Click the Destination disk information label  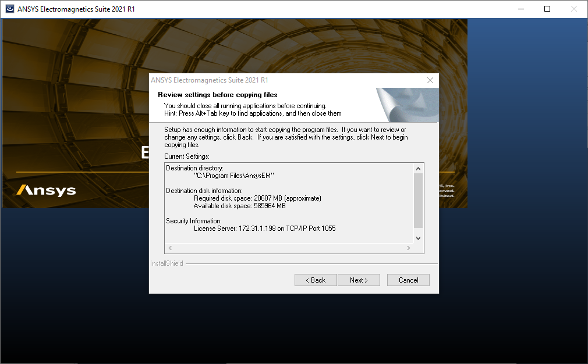[204, 191]
